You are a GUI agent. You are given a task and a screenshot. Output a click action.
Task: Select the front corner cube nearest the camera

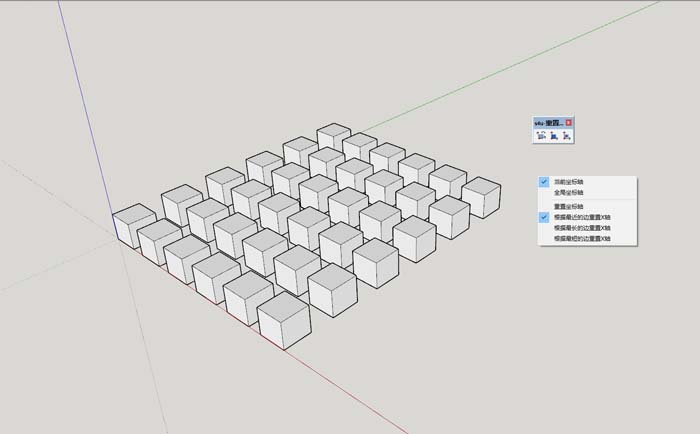282,322
